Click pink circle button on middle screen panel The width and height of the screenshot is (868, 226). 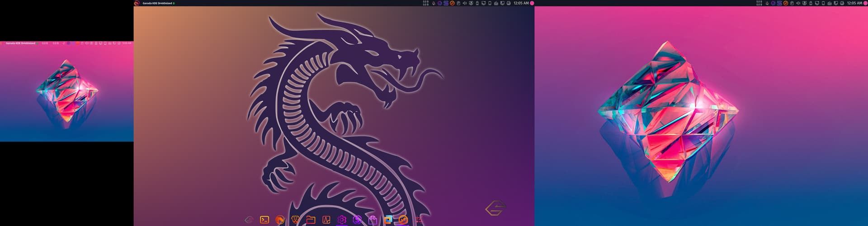[532, 3]
